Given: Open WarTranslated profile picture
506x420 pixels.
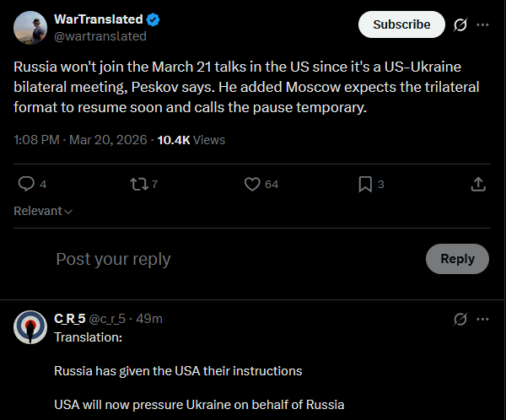Looking at the screenshot, I should [x=30, y=28].
